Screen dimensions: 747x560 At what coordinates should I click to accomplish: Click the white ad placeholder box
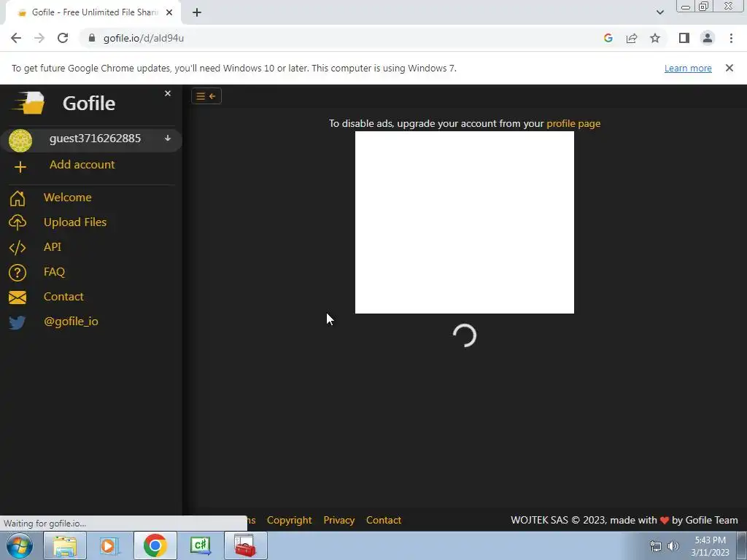coord(465,222)
